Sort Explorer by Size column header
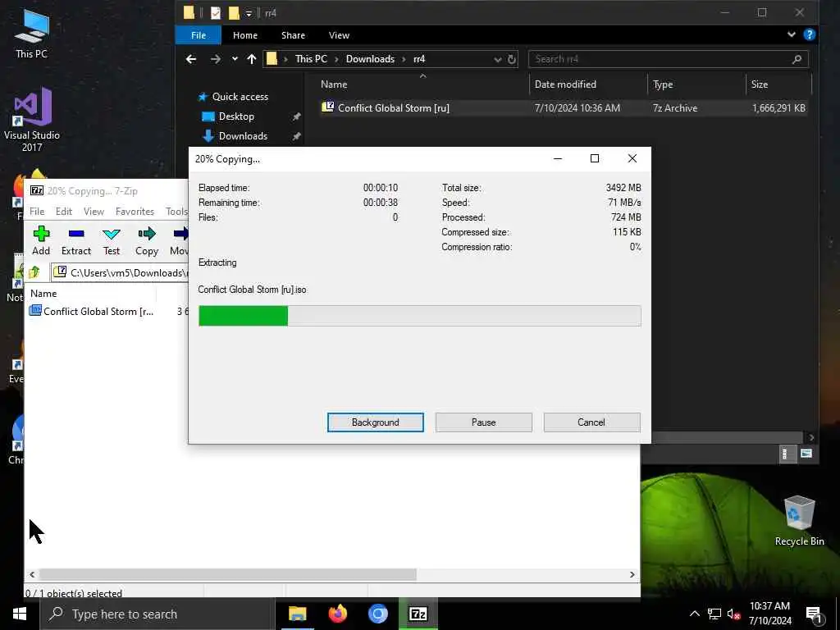840x630 pixels. 779,84
